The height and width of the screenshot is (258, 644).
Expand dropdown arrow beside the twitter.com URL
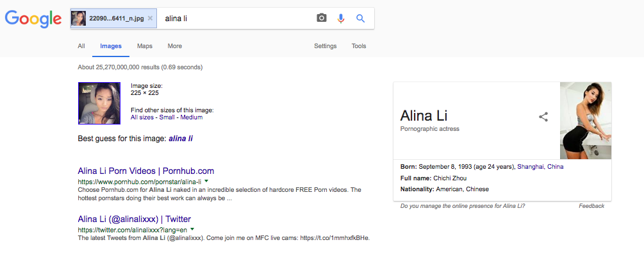coord(192,229)
